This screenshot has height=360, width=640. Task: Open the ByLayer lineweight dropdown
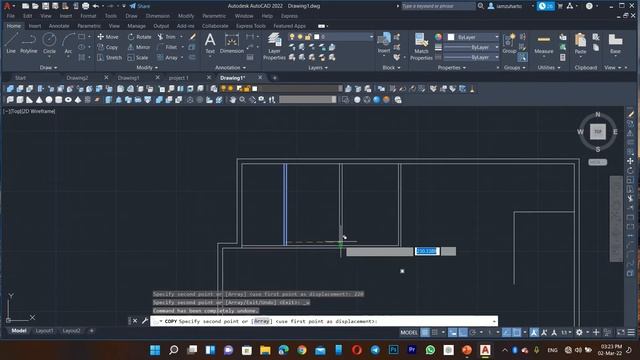[471, 47]
